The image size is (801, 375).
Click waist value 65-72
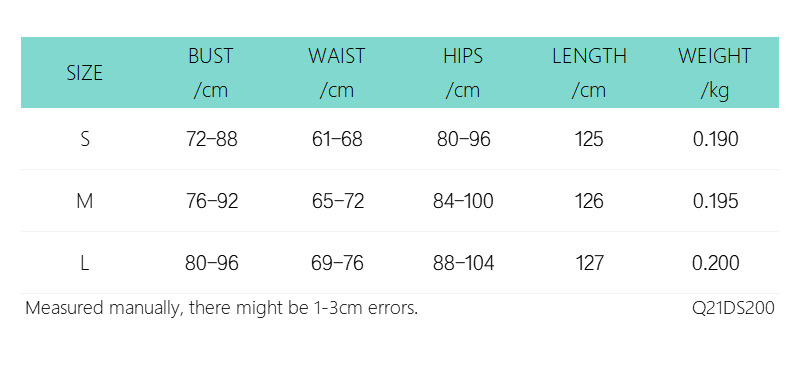point(338,201)
